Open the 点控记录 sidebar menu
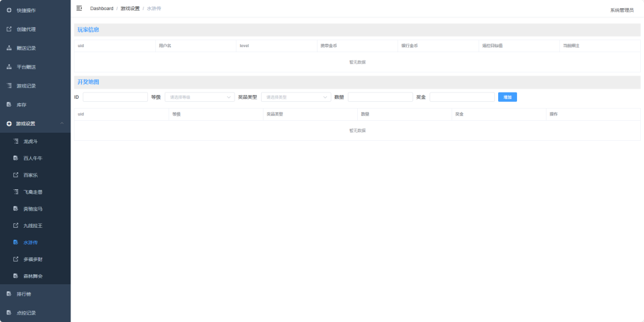Image resolution: width=644 pixels, height=322 pixels. pos(35,313)
